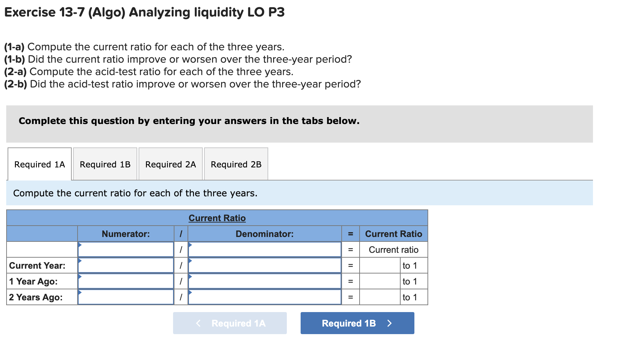The image size is (644, 341).
Task: Click the blue flag marker in 2 Years Ago denominator cell
Action: pyautogui.click(x=190, y=292)
